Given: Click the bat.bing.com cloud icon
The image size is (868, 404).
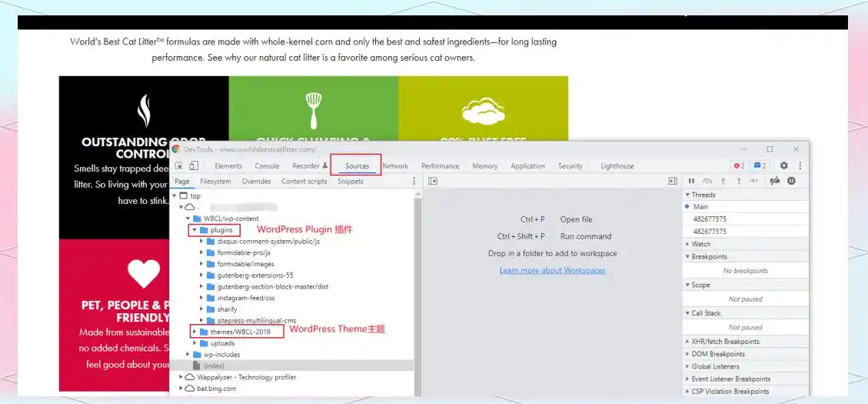Looking at the screenshot, I should pos(190,389).
